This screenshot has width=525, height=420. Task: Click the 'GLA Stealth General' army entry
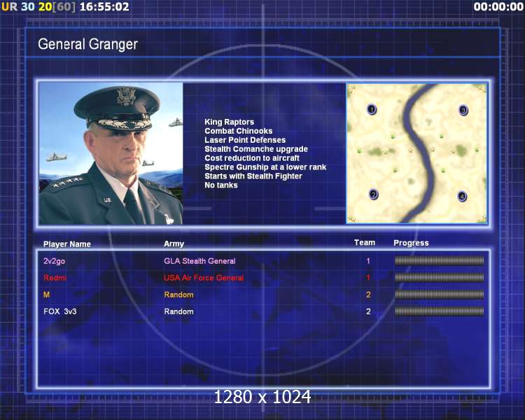[199, 261]
